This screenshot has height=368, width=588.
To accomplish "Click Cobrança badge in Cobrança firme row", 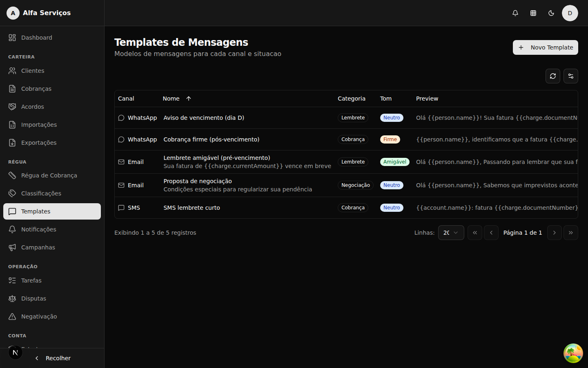I will coord(353,139).
